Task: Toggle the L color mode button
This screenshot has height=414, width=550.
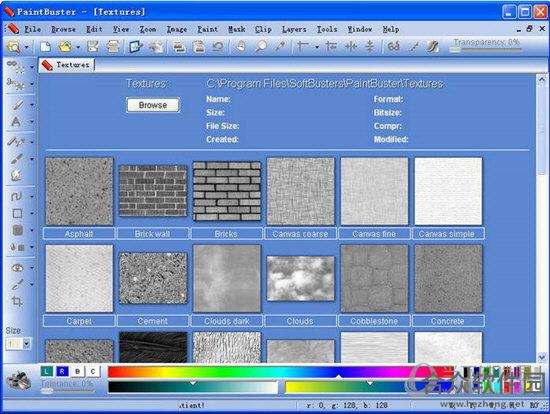Action: coord(47,372)
